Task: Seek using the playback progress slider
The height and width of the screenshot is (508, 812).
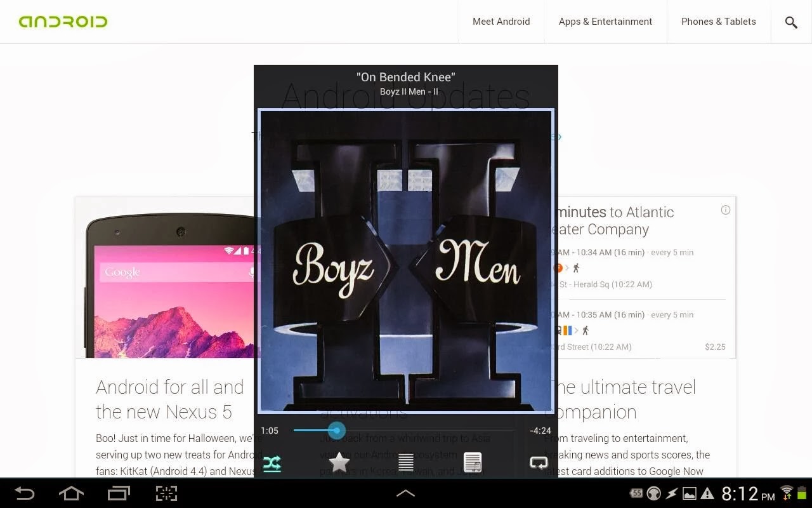Action: (x=403, y=431)
